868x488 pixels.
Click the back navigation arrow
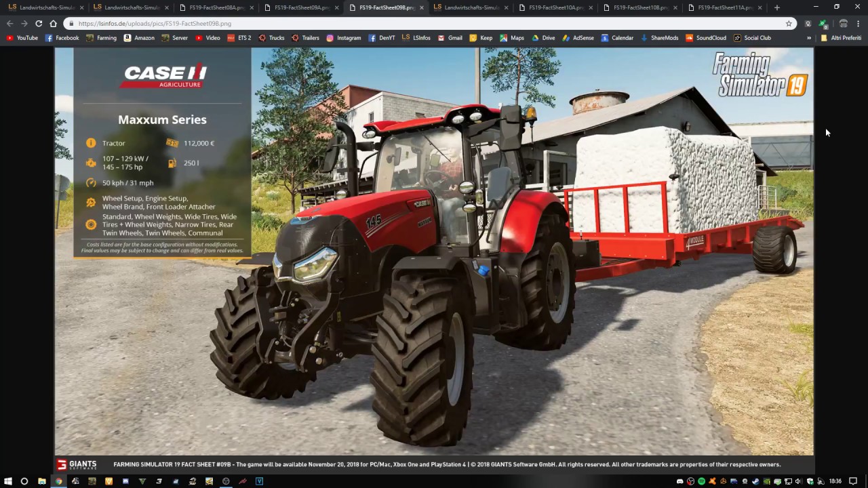point(9,23)
